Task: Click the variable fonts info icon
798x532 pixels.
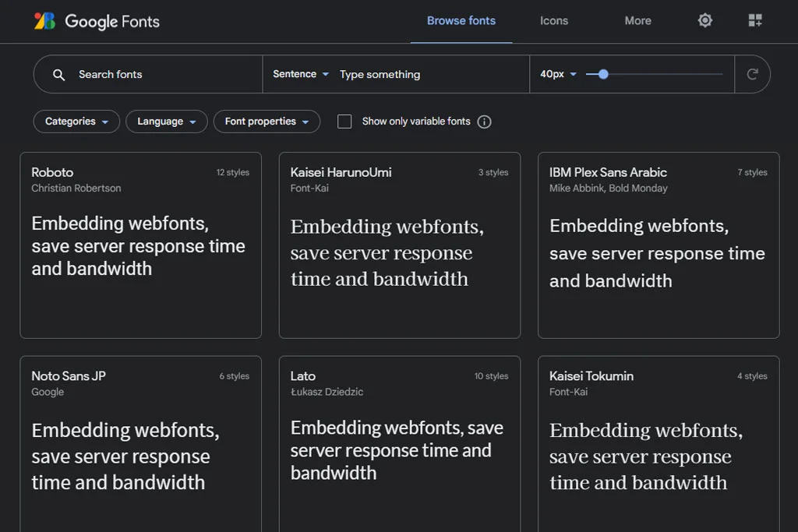Action: coord(484,122)
